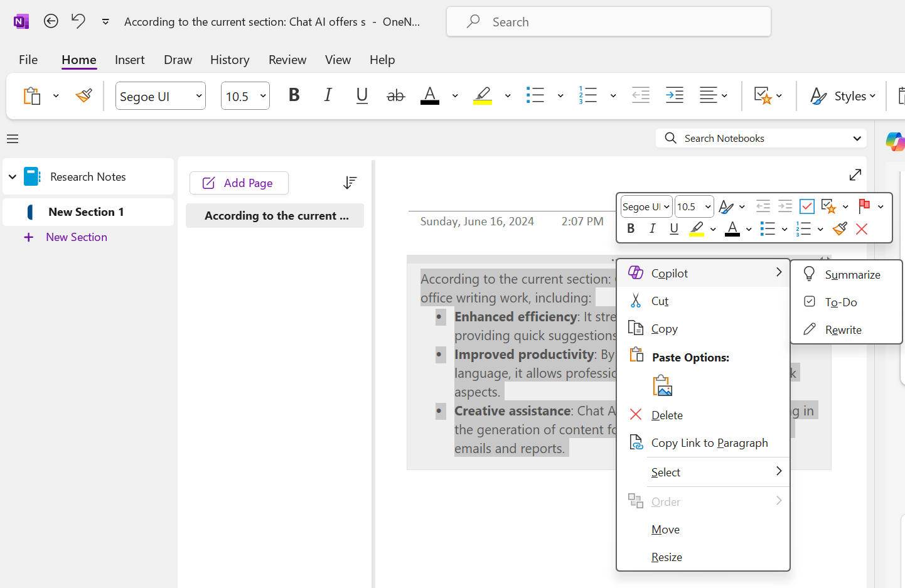Image resolution: width=905 pixels, height=588 pixels.
Task: Select the Format Painter tool
Action: coord(83,95)
